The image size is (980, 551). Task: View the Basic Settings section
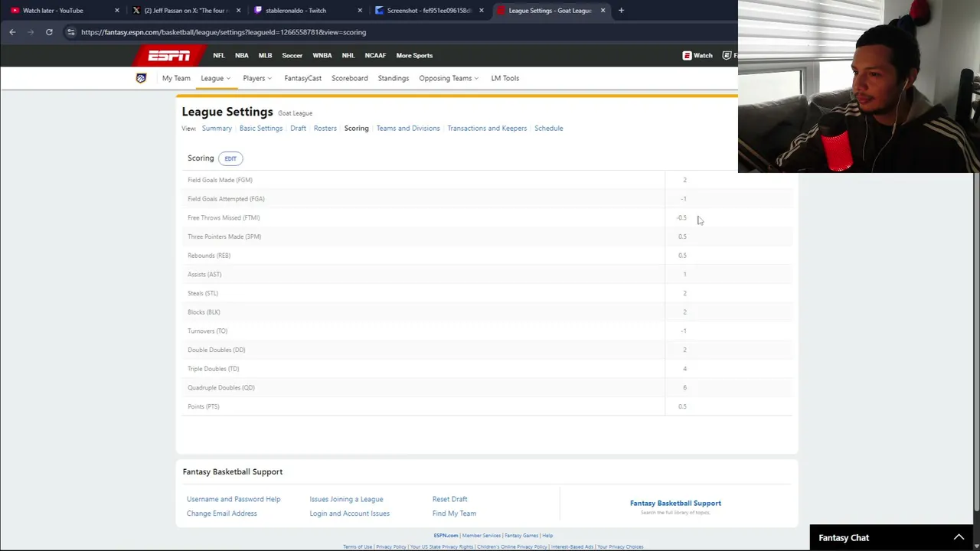click(261, 129)
